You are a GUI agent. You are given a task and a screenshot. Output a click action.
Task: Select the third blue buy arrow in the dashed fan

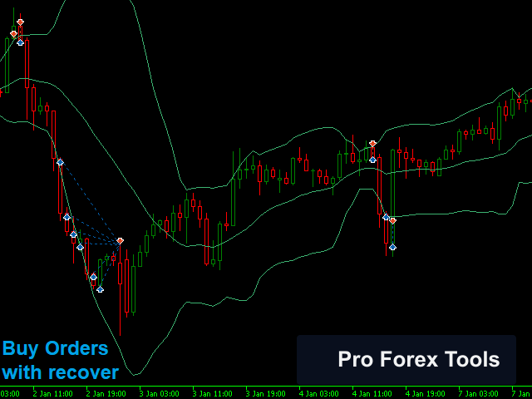click(73, 234)
